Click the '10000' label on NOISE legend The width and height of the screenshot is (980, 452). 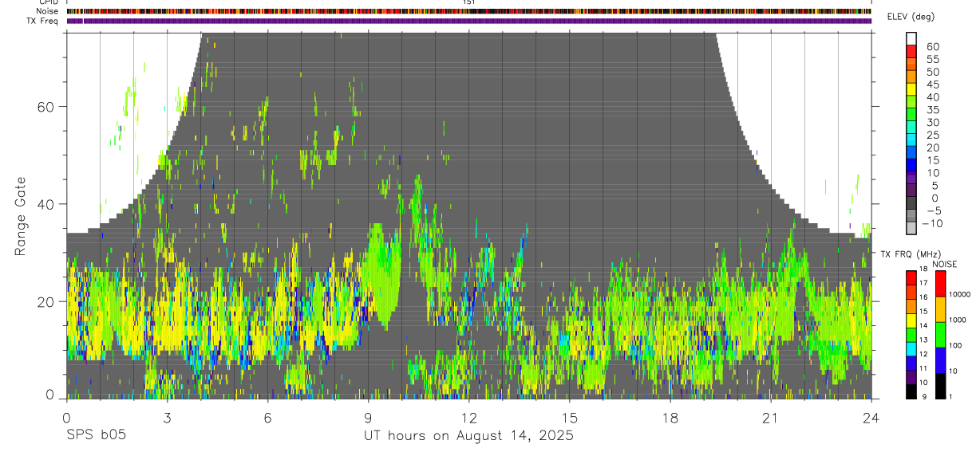961,294
